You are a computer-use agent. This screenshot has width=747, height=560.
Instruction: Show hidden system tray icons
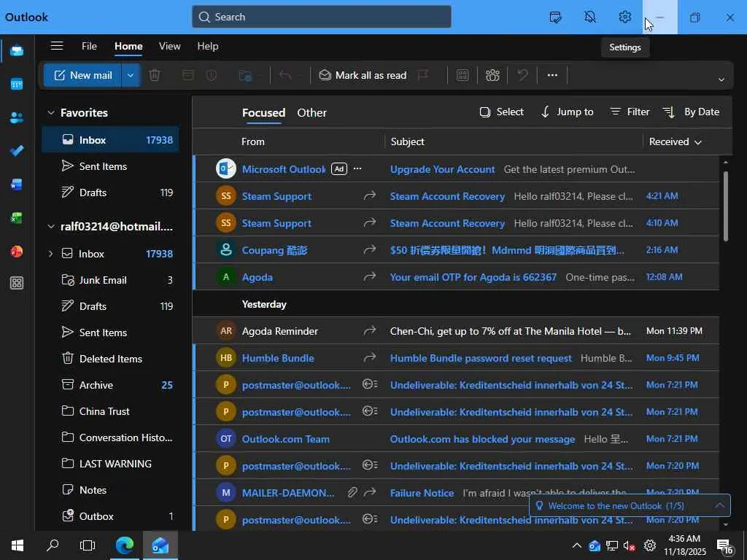pyautogui.click(x=576, y=545)
